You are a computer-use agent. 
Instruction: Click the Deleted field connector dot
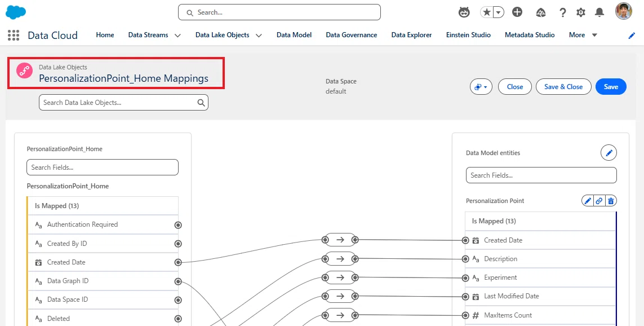tap(178, 319)
